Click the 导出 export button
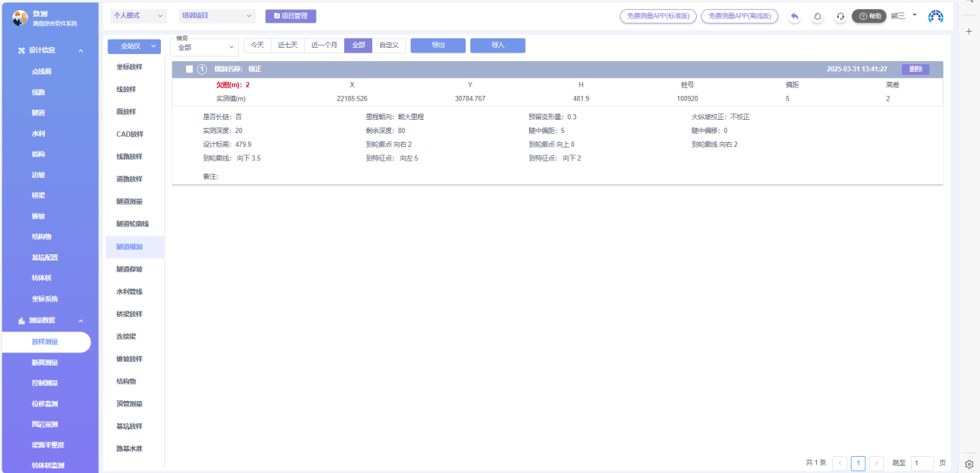Screen dimensions: 980x473 point(438,46)
